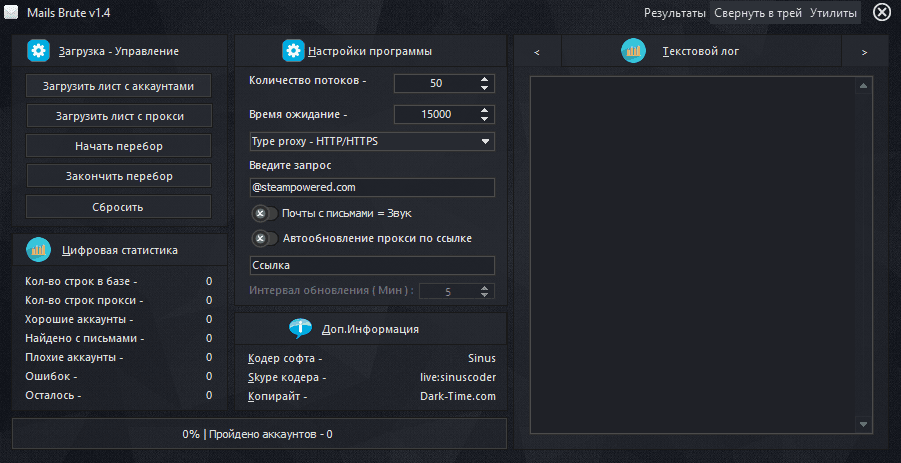This screenshot has width=901, height=463.
Task: Click the Текстовой лог vertical scrollbar
Action: [x=860, y=255]
